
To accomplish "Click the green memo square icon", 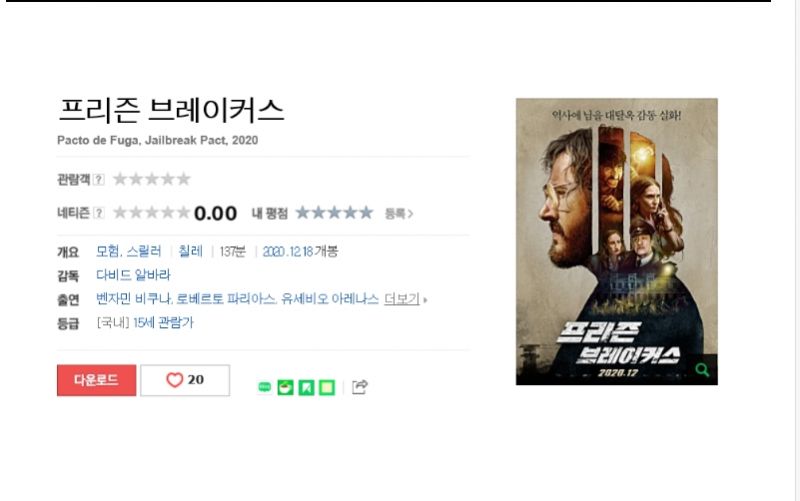I will 327,387.
